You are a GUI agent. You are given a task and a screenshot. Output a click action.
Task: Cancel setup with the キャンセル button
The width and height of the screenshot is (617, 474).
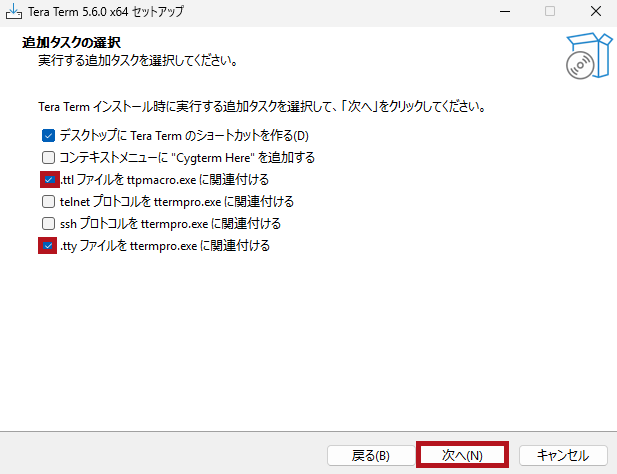(563, 455)
